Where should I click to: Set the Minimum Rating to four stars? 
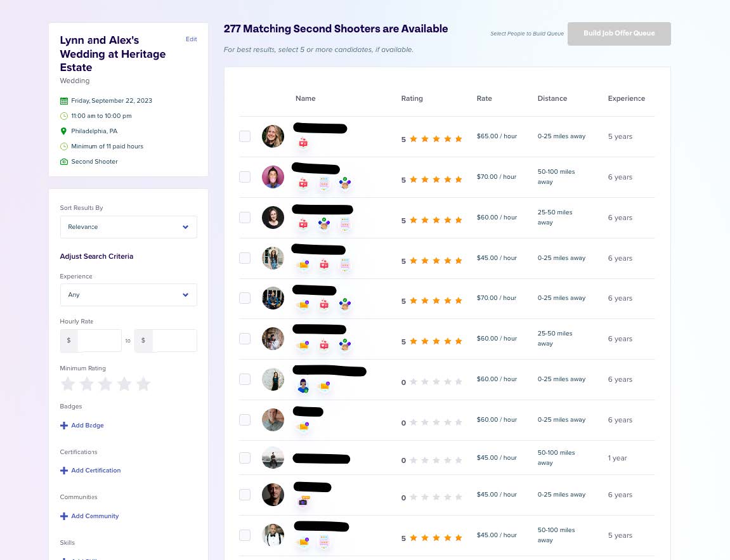[x=124, y=384]
